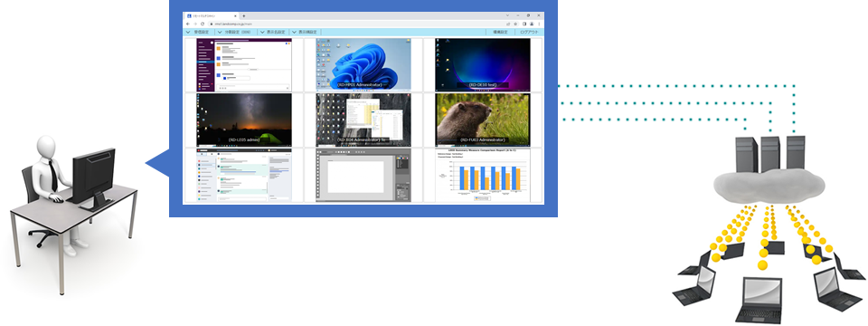
Task: Click the ログアウト button
Action: [529, 33]
